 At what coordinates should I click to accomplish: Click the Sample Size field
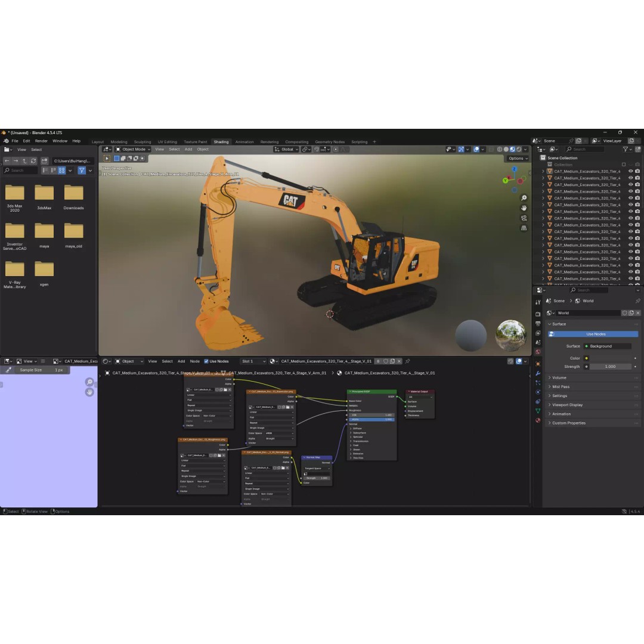pyautogui.click(x=41, y=370)
